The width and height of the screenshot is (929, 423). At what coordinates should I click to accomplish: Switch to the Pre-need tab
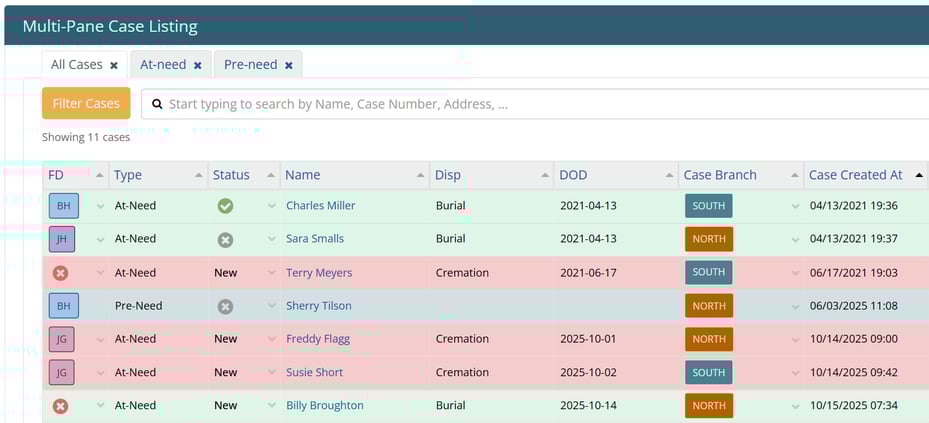[250, 65]
